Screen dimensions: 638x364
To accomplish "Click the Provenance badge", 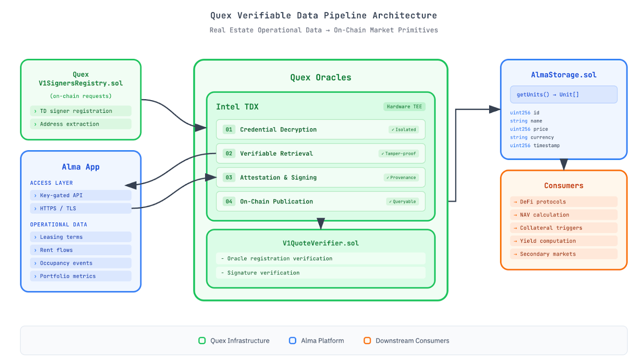I will click(x=401, y=177).
